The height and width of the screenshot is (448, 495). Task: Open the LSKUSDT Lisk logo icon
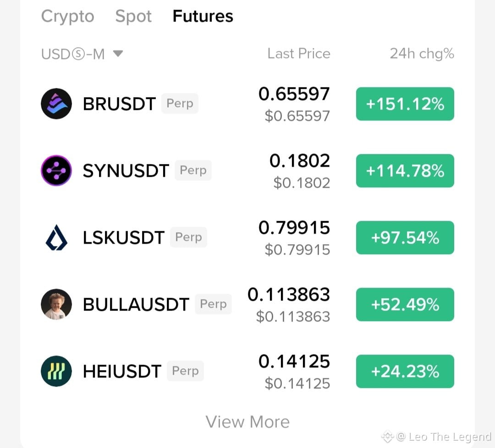(56, 237)
